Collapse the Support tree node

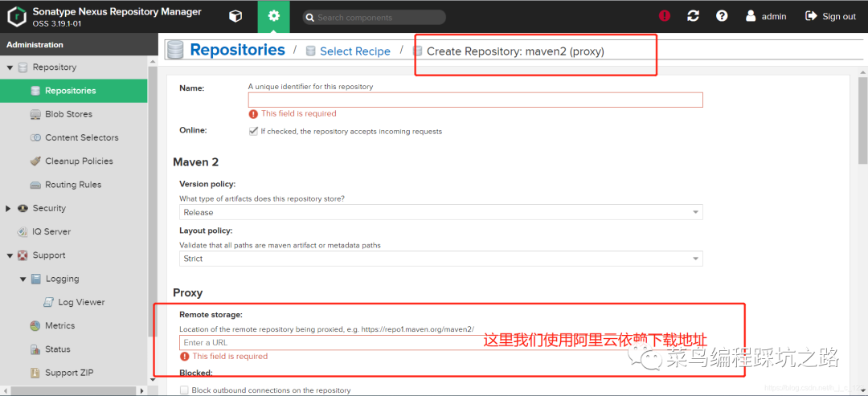[x=10, y=255]
